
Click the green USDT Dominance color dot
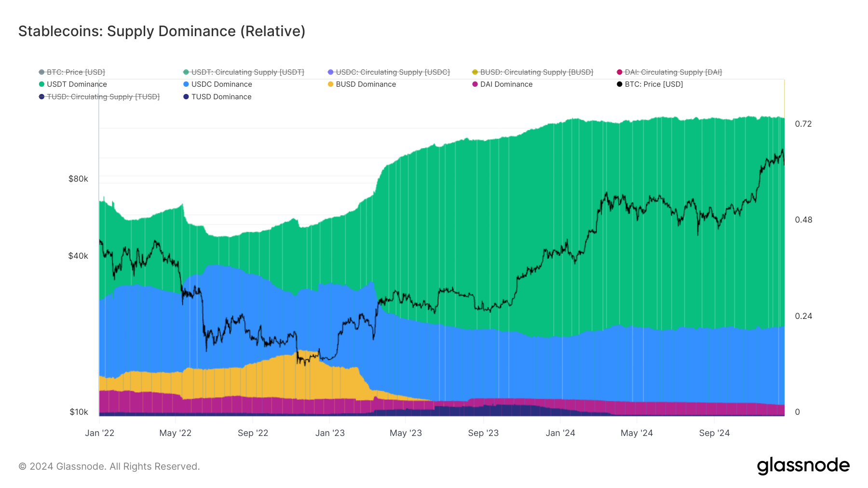(41, 84)
